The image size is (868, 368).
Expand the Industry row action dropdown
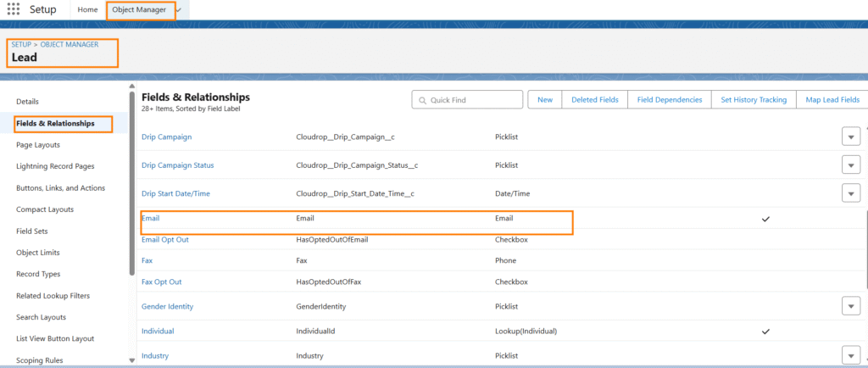[851, 356]
